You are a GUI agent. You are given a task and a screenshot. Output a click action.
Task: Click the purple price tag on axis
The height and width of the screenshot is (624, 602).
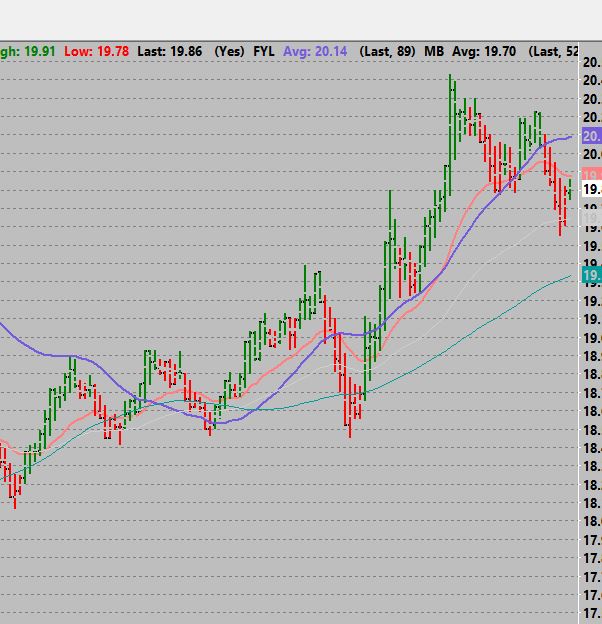pyautogui.click(x=592, y=136)
